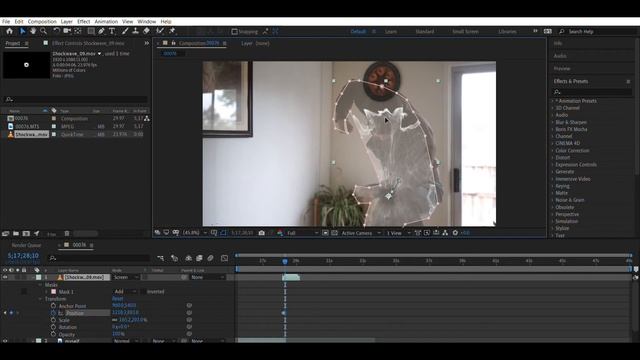The image size is (640, 360).
Task: Toggle the Snapping checkbox in toolbar
Action: (234, 31)
